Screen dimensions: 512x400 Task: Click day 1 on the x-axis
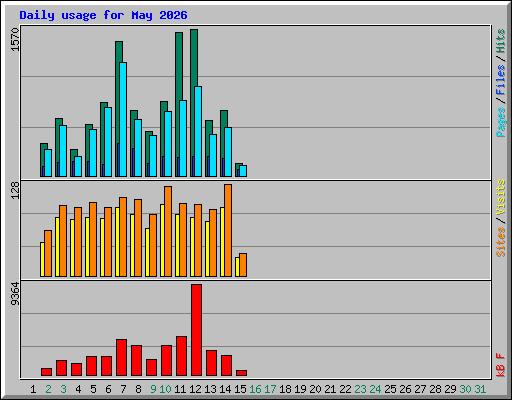pos(33,389)
